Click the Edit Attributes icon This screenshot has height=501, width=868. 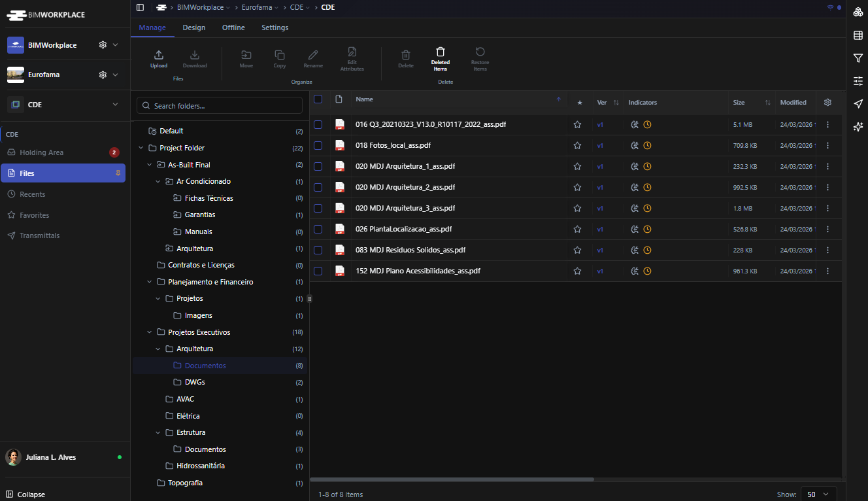point(352,52)
